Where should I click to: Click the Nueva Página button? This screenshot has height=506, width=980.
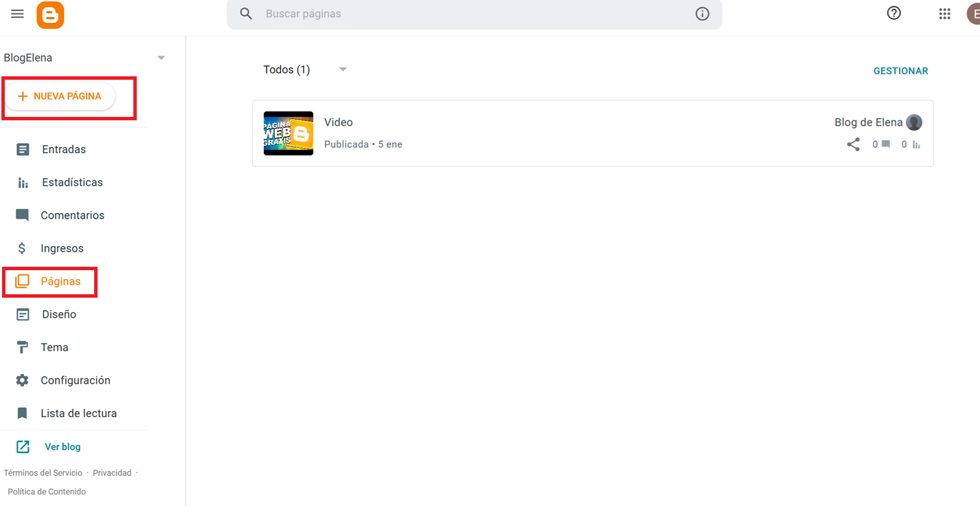(x=60, y=96)
